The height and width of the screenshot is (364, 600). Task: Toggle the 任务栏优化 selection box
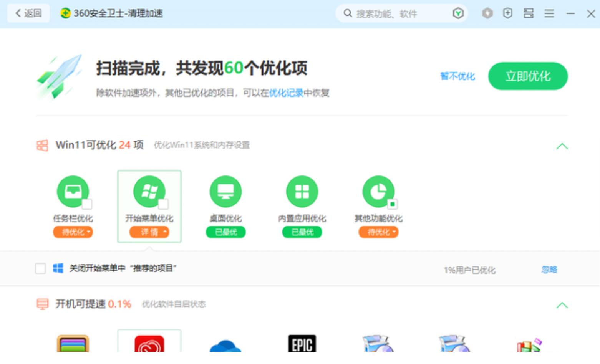click(x=88, y=204)
